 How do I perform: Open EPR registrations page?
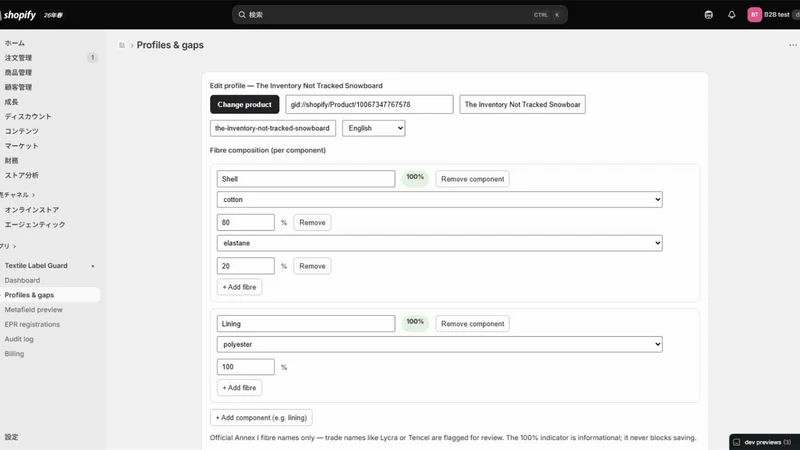pyautogui.click(x=32, y=324)
